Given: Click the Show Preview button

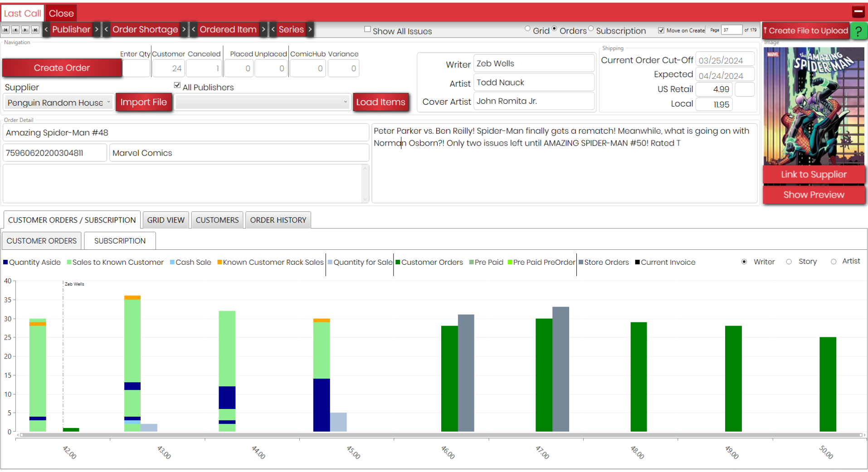Looking at the screenshot, I should pos(814,195).
